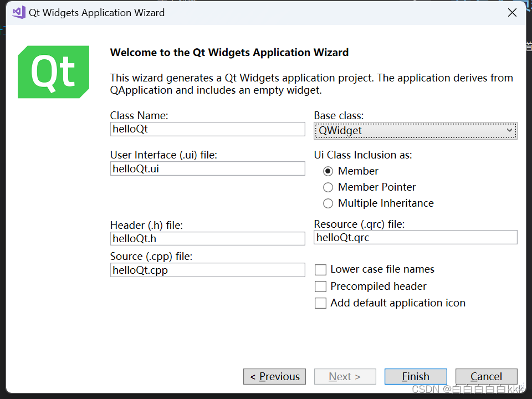The image size is (532, 399).
Task: Select the Member radio button
Action: (328, 171)
